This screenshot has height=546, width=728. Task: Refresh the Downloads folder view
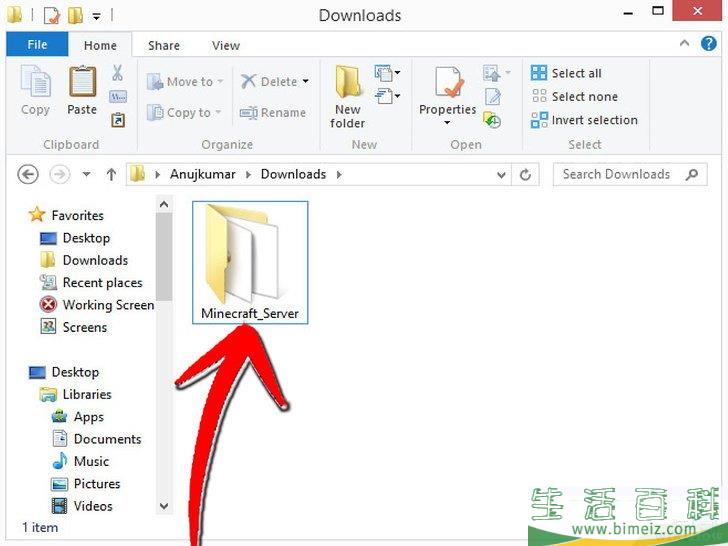525,175
